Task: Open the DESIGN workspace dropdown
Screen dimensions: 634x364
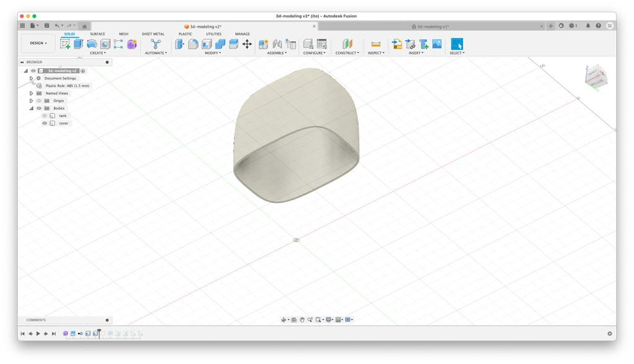Action: (x=38, y=43)
